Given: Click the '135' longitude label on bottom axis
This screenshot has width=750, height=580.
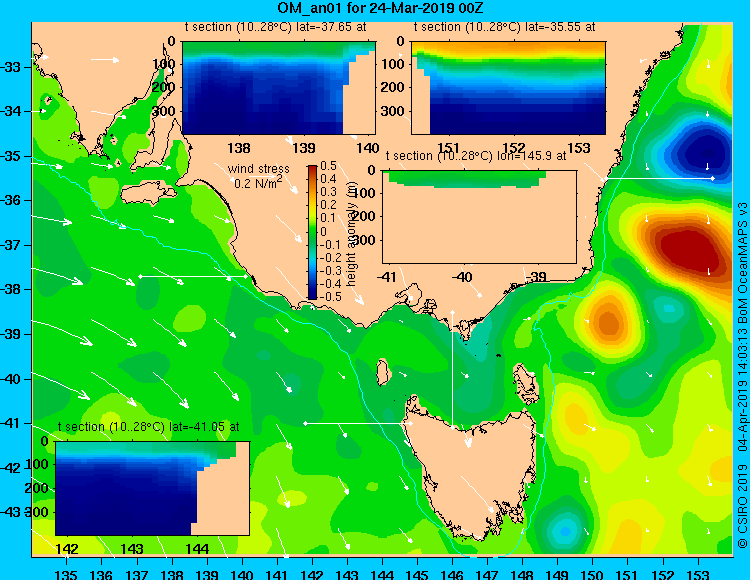Looking at the screenshot, I should click(66, 575).
